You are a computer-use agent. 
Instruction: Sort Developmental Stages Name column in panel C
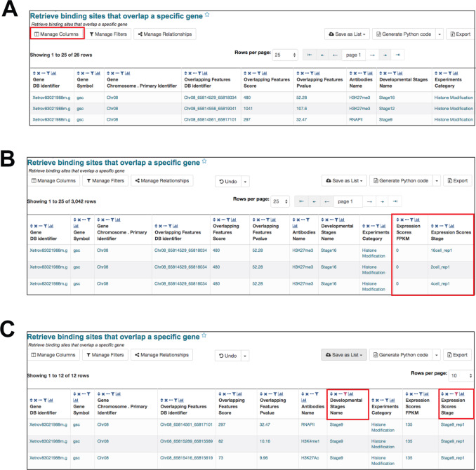(x=330, y=394)
